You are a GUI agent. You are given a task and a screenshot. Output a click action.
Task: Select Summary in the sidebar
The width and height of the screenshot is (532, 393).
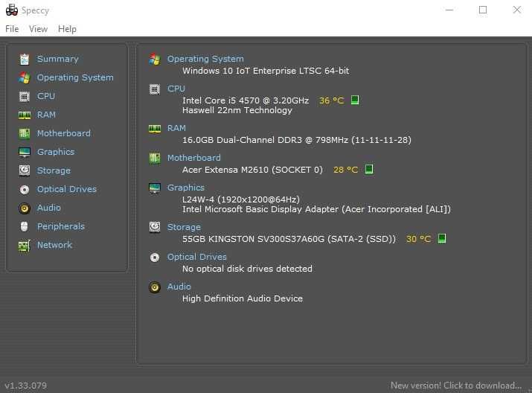[x=58, y=59]
